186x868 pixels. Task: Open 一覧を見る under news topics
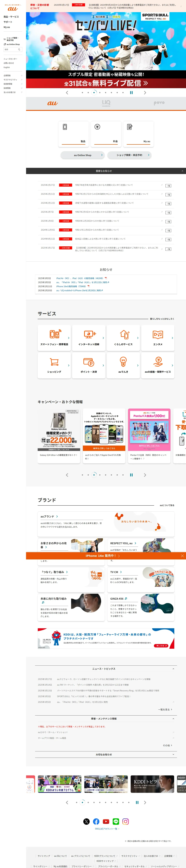point(165,709)
